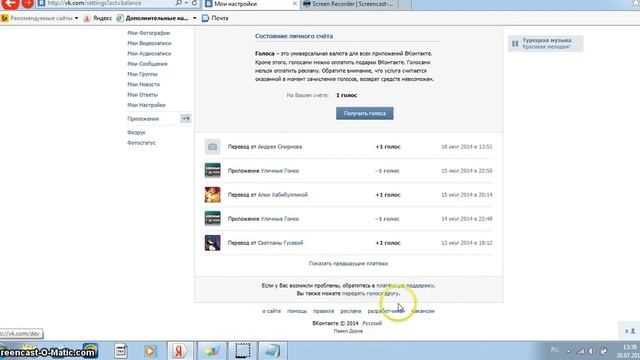Open Уличные Гонки link dated 14 июл

pyautogui.click(x=280, y=219)
